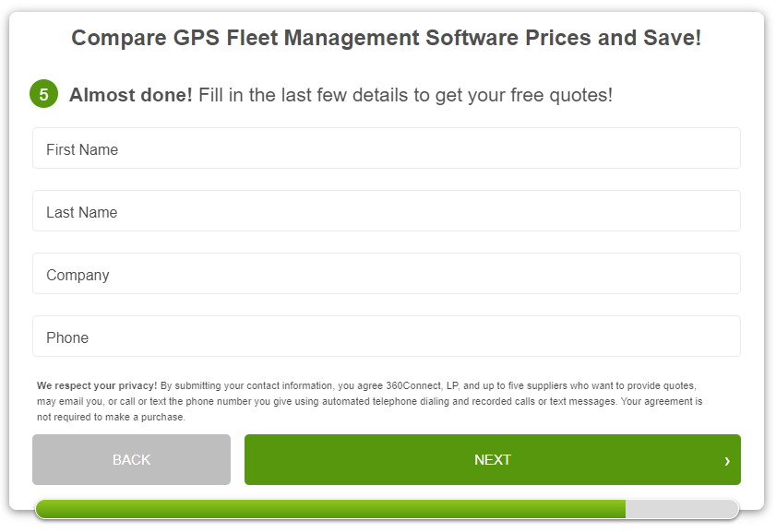The width and height of the screenshot is (776, 532).
Task: Select the Company text field
Action: click(386, 274)
